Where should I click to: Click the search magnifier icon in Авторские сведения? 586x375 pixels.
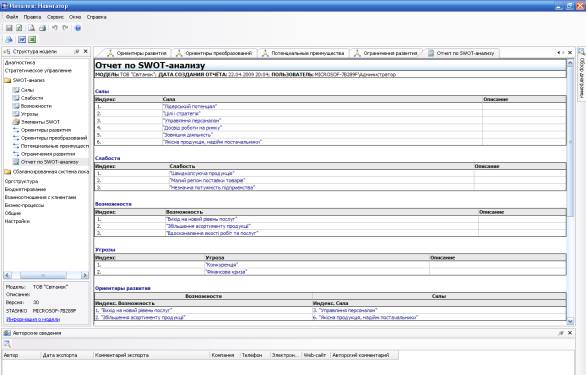point(7,344)
